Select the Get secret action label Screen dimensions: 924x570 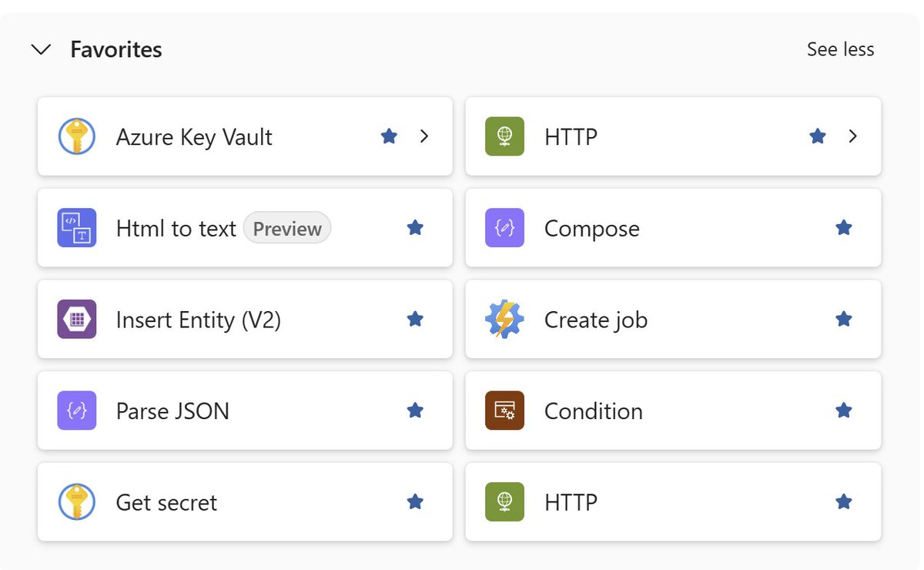pyautogui.click(x=166, y=503)
